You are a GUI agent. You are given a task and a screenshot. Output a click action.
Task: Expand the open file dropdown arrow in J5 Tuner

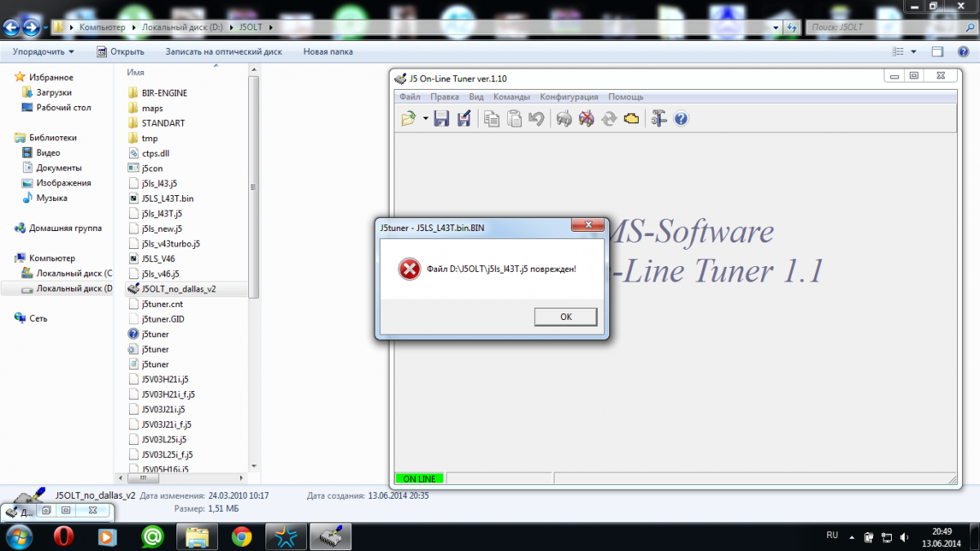pos(425,119)
